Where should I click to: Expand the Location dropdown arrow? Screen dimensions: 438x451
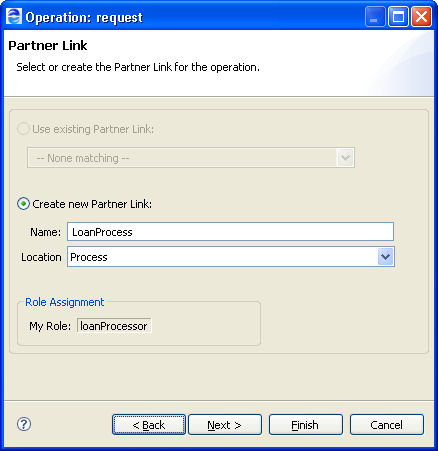pos(385,257)
